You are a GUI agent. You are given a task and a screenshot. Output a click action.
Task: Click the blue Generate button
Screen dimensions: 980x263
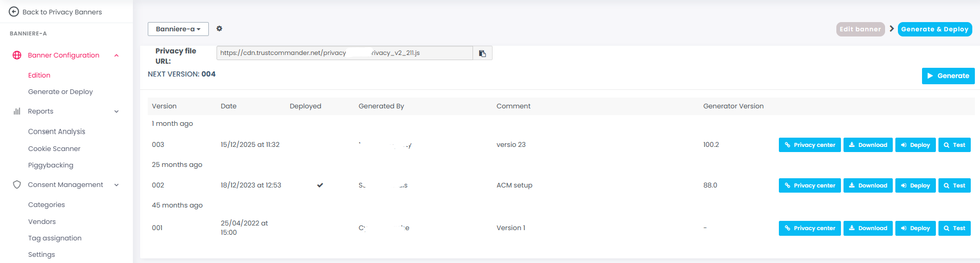pyautogui.click(x=948, y=76)
